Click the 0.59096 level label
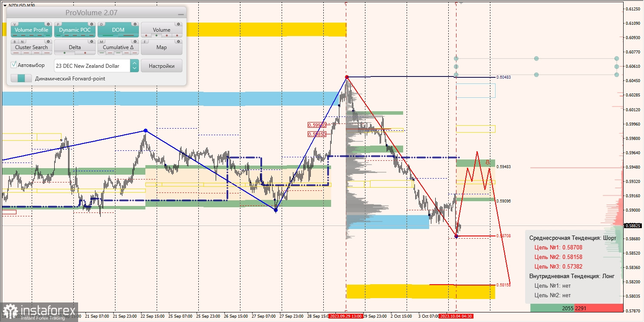This screenshot has width=644, height=322. pos(503,201)
